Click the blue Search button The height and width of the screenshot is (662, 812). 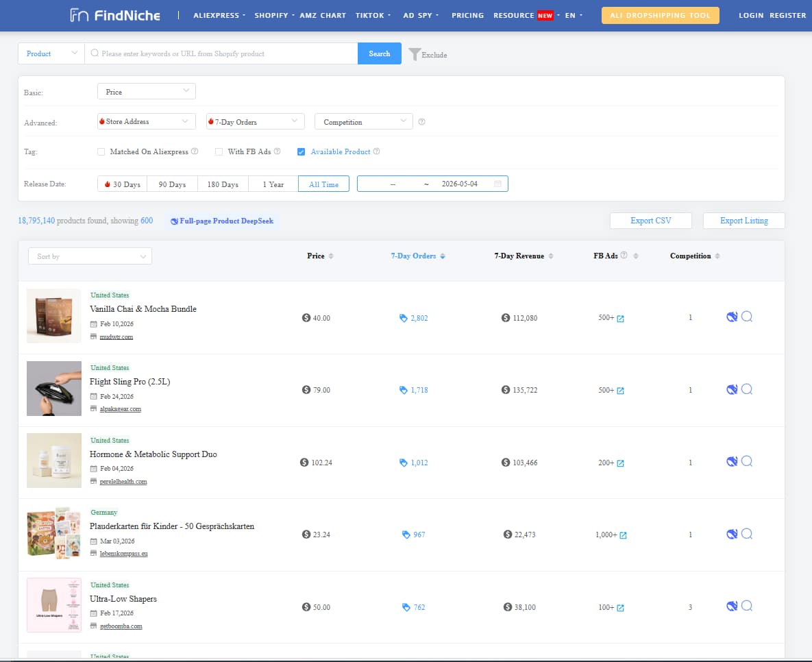pos(380,53)
